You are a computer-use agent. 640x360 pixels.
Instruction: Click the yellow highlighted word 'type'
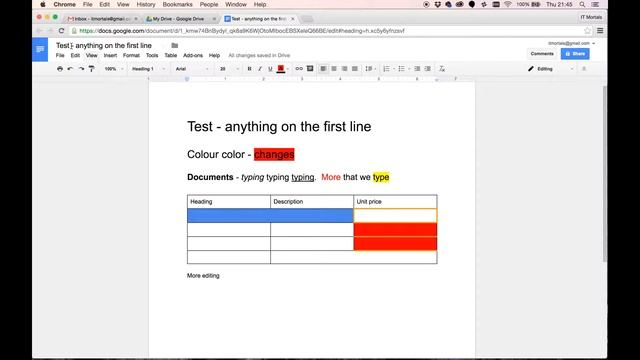pos(381,177)
